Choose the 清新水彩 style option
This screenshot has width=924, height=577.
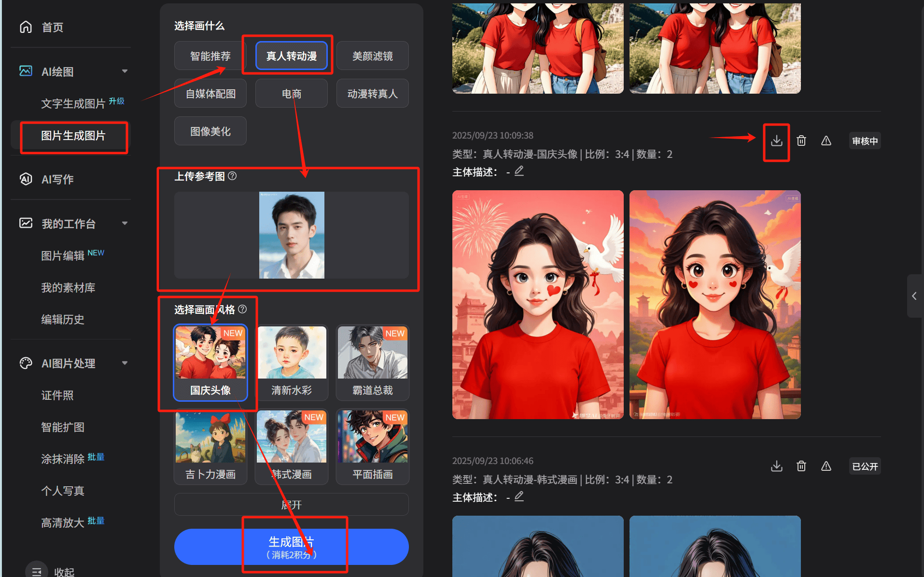(292, 363)
